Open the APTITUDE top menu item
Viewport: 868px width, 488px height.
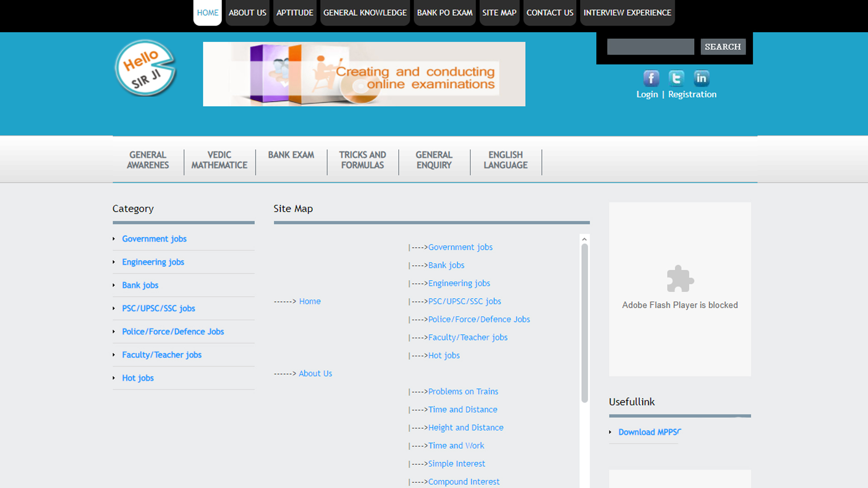pos(295,13)
